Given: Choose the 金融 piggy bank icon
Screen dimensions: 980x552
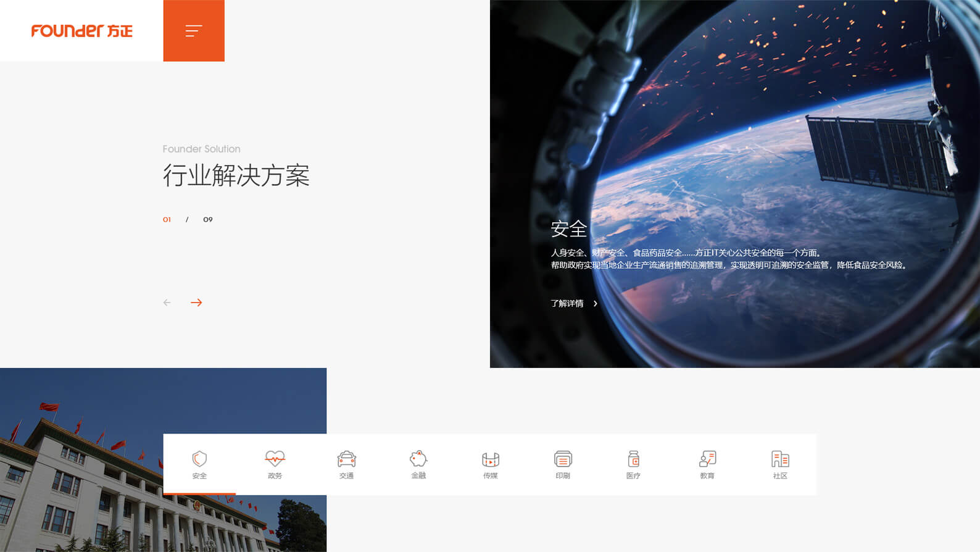Looking at the screenshot, I should [x=418, y=459].
